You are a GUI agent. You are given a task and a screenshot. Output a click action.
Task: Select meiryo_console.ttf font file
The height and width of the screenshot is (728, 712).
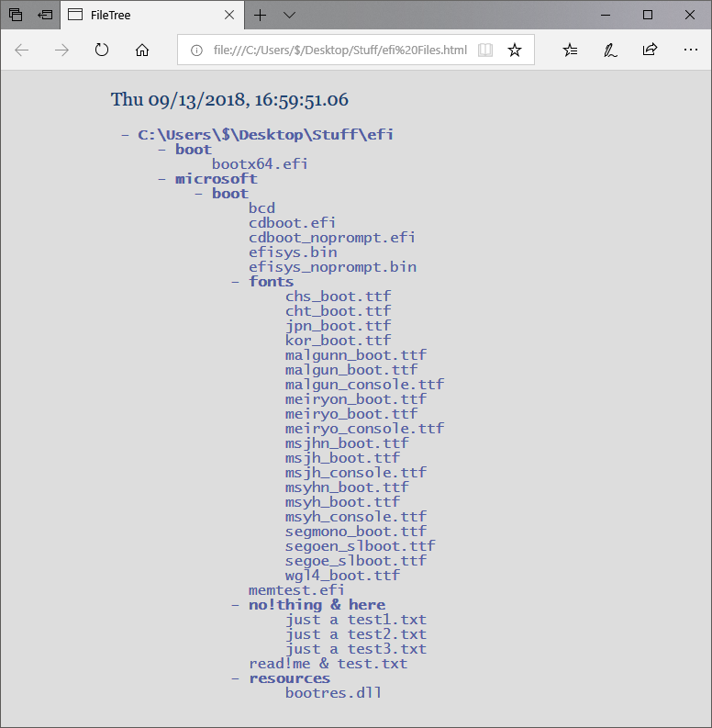pos(364,429)
